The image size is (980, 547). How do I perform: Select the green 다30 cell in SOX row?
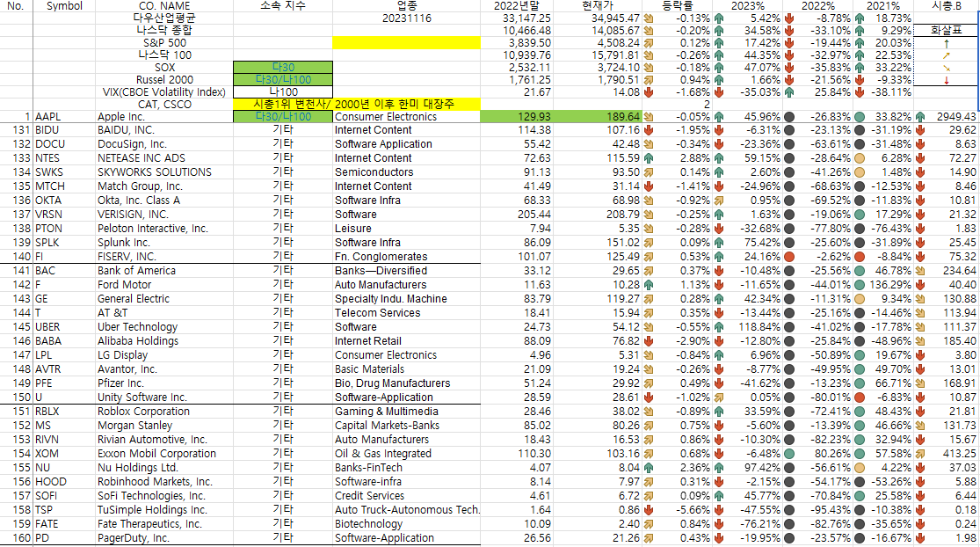[282, 68]
